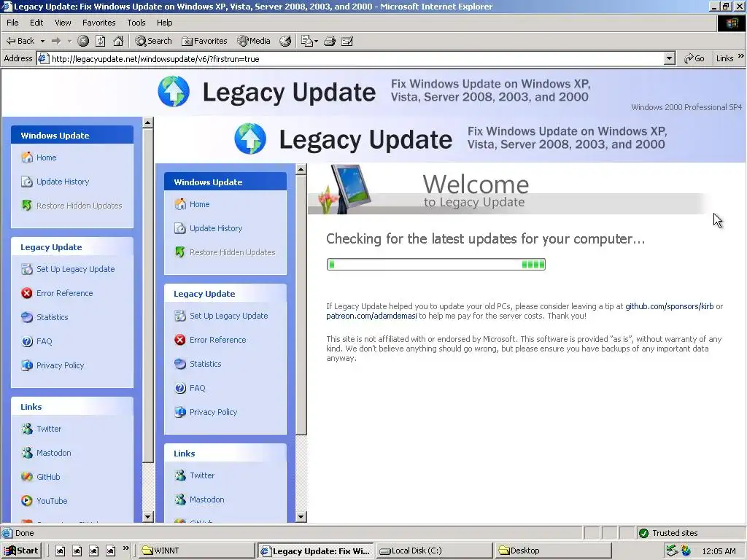Open the Help menu
Viewport: 747px width, 560px height.
pos(164,23)
